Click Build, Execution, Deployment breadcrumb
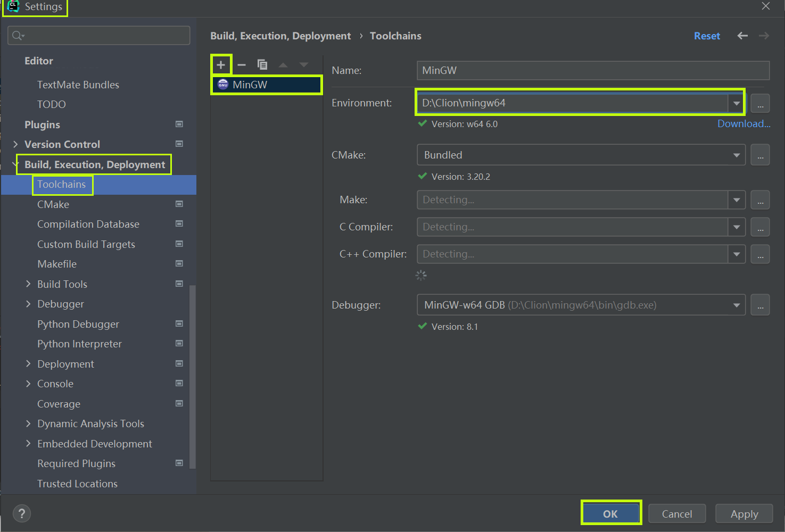The height and width of the screenshot is (532, 785). 280,36
